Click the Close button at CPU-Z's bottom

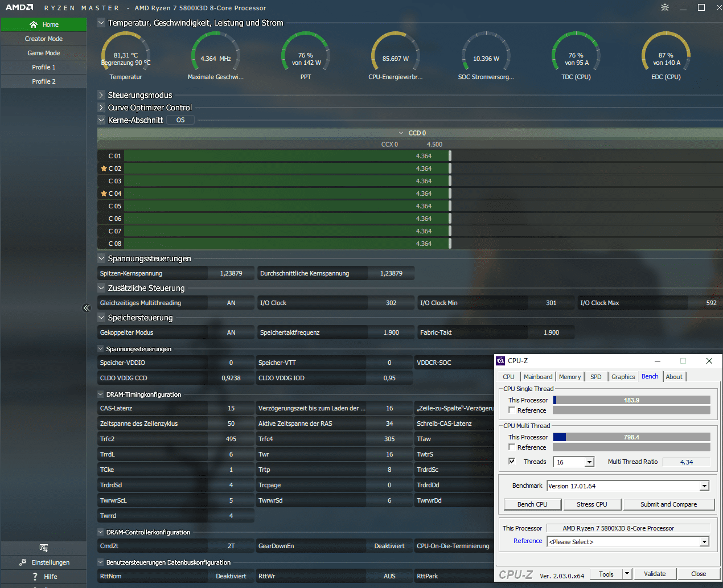pyautogui.click(x=699, y=574)
